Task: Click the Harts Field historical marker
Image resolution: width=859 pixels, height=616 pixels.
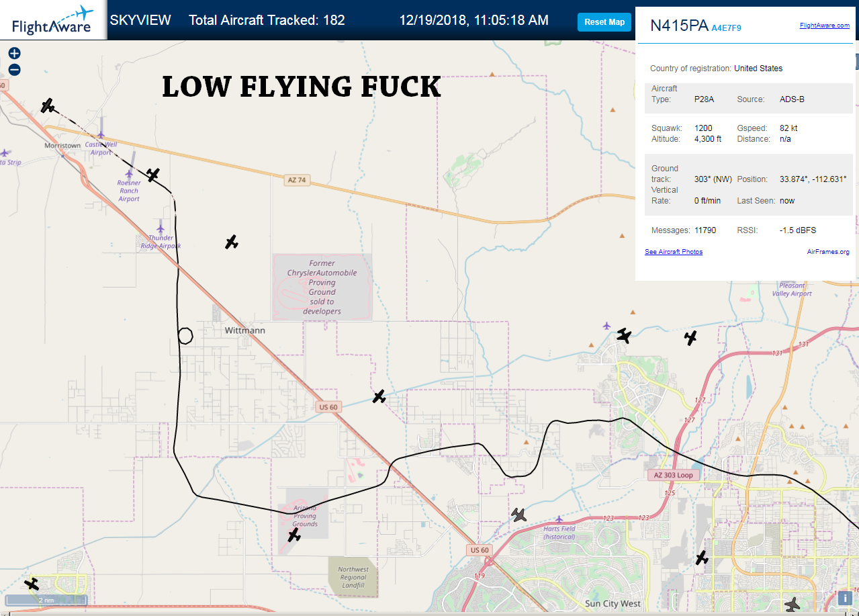Action: (559, 519)
